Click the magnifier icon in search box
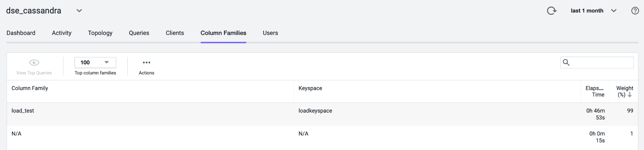 pyautogui.click(x=566, y=62)
